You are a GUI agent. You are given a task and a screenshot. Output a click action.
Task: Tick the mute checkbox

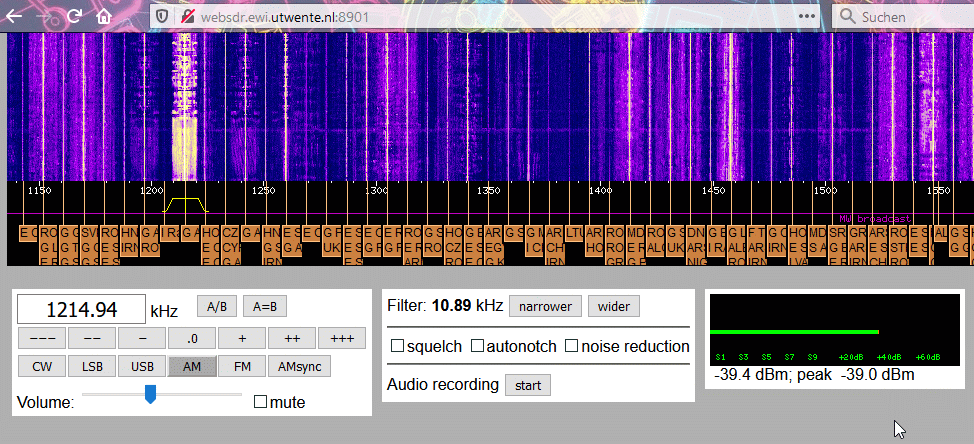pyautogui.click(x=260, y=402)
